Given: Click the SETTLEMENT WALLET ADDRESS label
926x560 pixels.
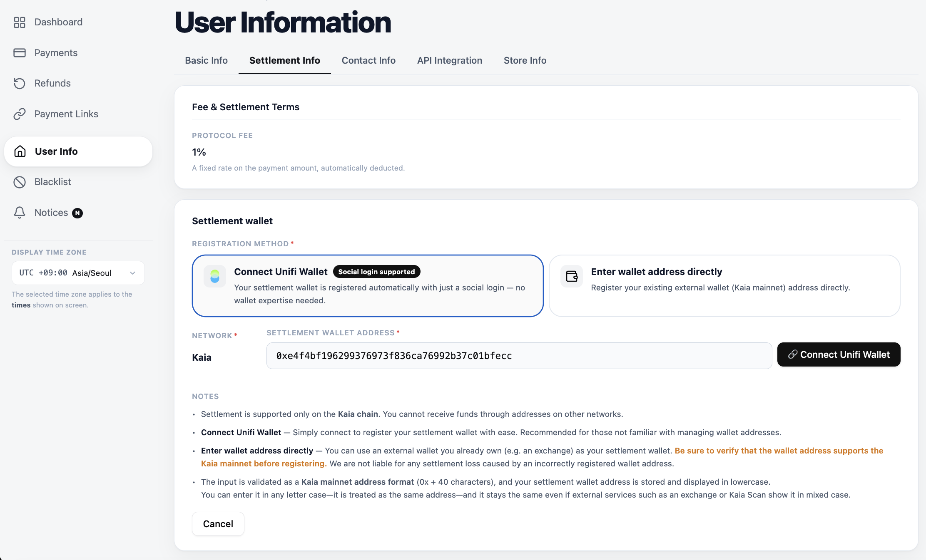Looking at the screenshot, I should click(x=331, y=333).
